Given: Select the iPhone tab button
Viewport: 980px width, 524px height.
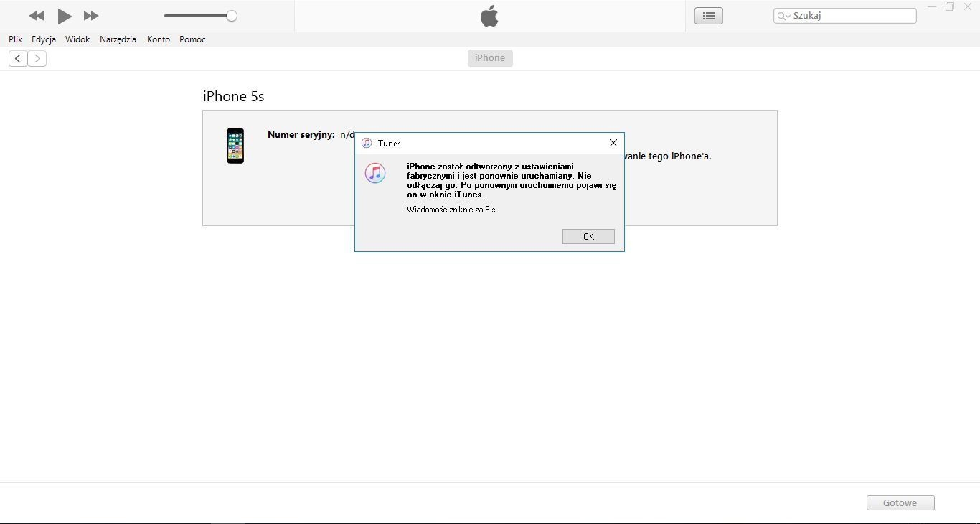Looking at the screenshot, I should pos(490,58).
